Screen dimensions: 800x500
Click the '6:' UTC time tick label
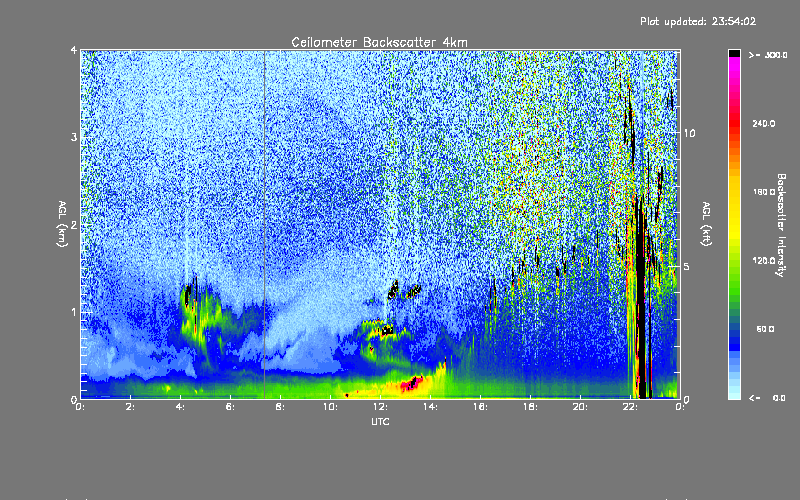pyautogui.click(x=230, y=407)
